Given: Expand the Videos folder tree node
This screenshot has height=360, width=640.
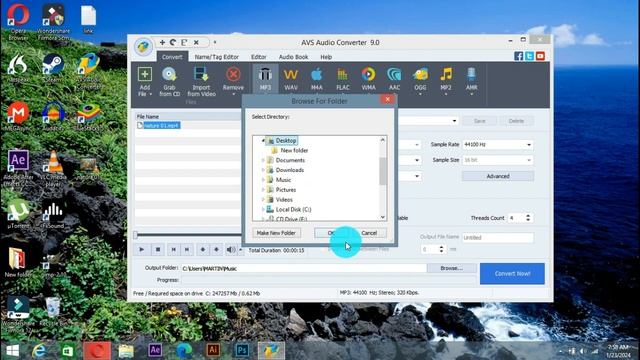Looking at the screenshot, I should (263, 200).
